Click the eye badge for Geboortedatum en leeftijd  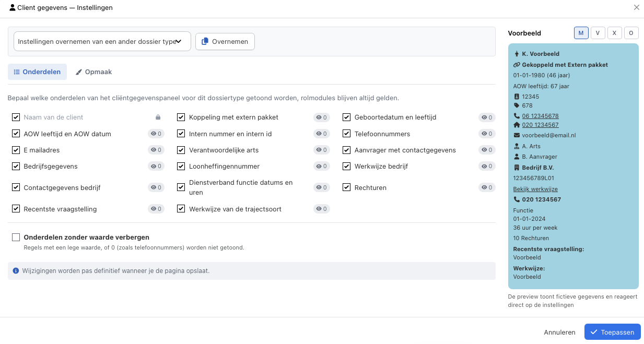[487, 117]
